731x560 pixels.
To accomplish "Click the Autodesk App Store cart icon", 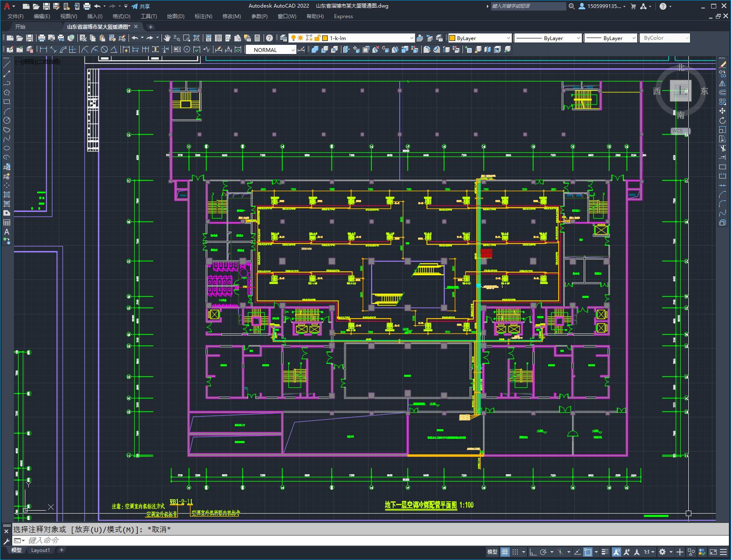I will [x=633, y=6].
